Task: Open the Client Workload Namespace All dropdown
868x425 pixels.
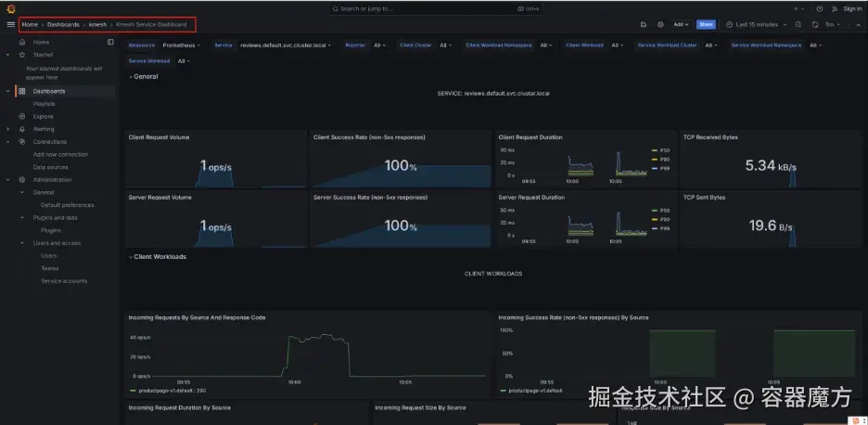Action: tap(546, 45)
